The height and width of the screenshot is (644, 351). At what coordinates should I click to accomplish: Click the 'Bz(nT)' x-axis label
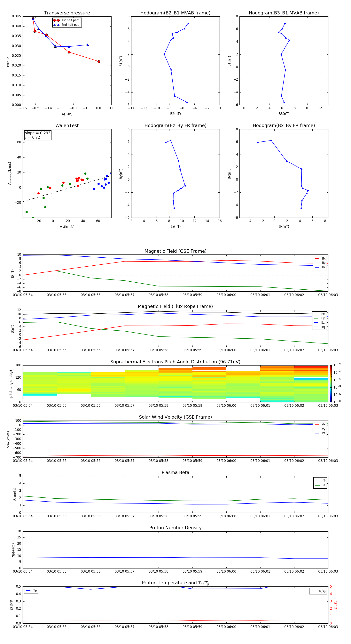(175, 227)
